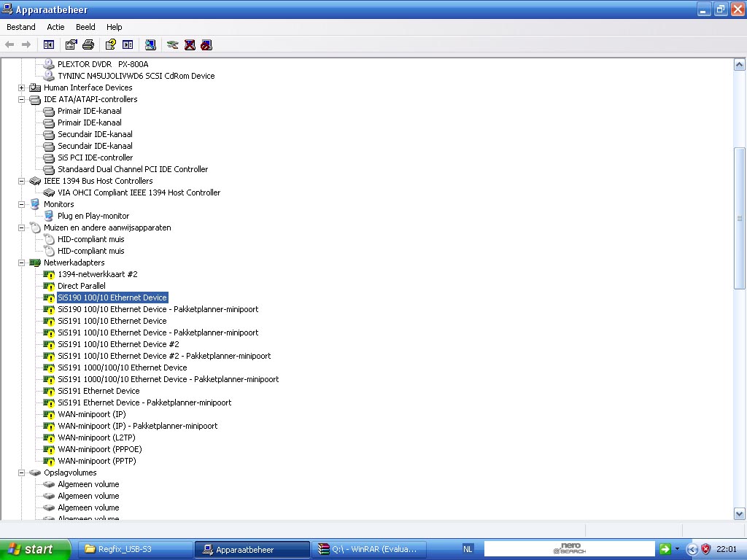Click the Apparaatbeheer taskbar button

point(252,549)
